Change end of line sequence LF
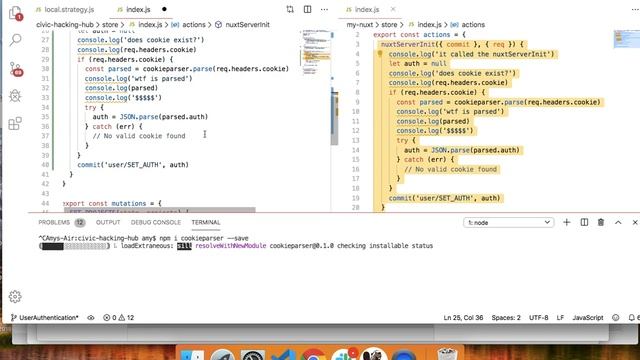Viewport: 640px width, 360px height. tap(560, 318)
